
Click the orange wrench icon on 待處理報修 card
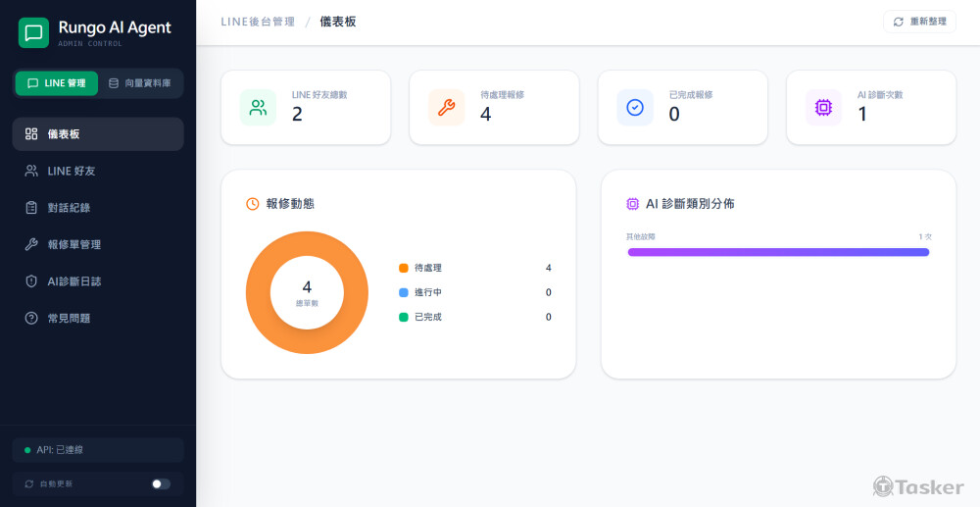(x=446, y=108)
